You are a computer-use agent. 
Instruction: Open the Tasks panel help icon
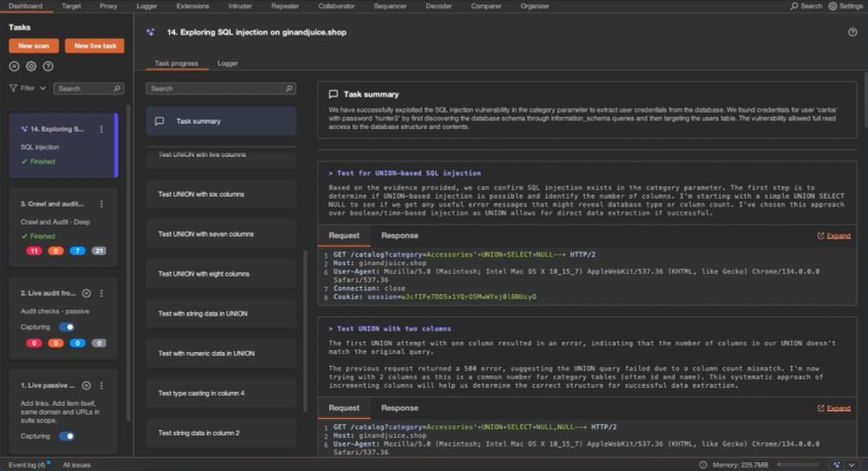48,67
